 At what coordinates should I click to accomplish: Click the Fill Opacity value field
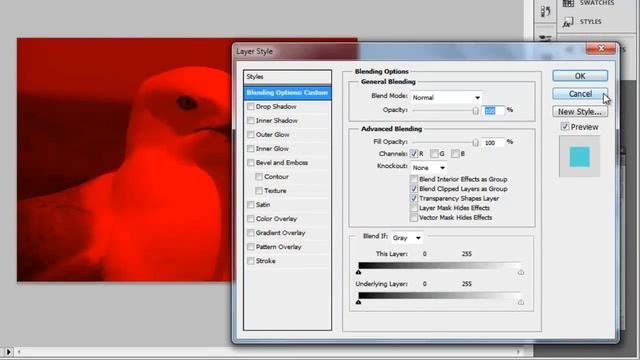click(x=493, y=142)
